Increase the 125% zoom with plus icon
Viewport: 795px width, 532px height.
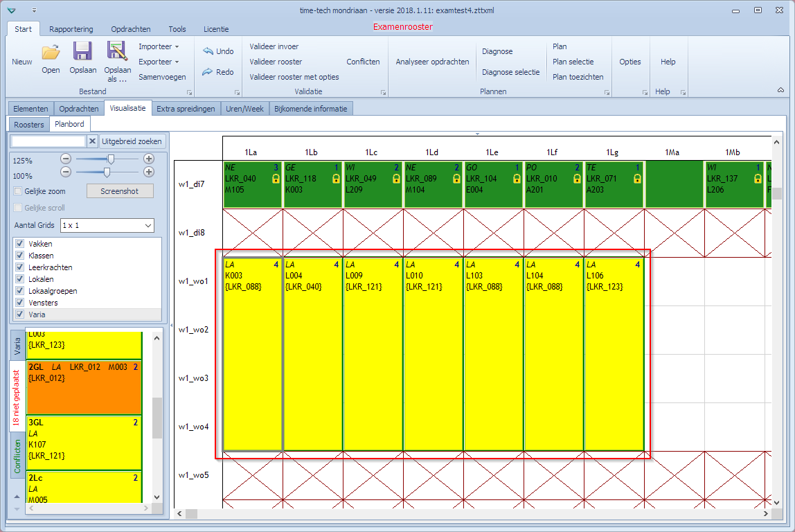tap(149, 159)
